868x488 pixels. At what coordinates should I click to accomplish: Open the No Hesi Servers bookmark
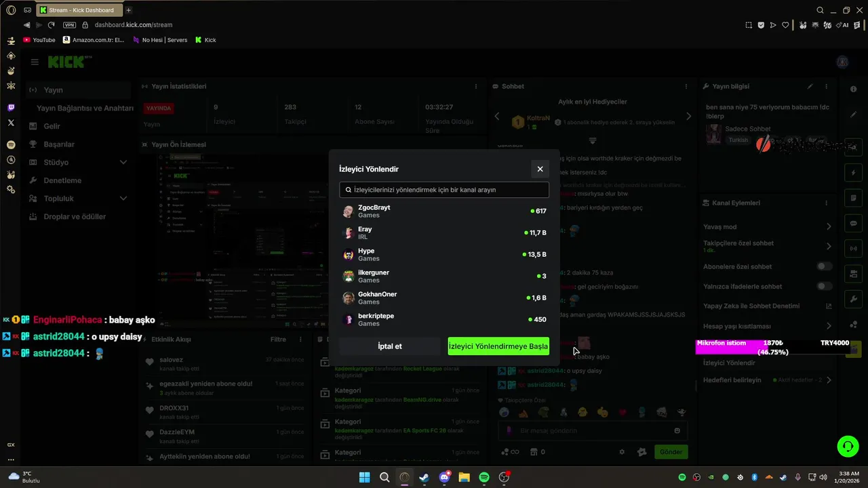tap(159, 40)
